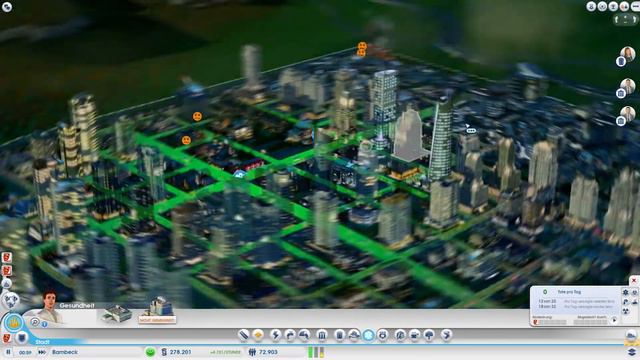The image size is (640, 360).
Task: Click the RCI demand bars in the status bar
Action: pyautogui.click(x=316, y=352)
